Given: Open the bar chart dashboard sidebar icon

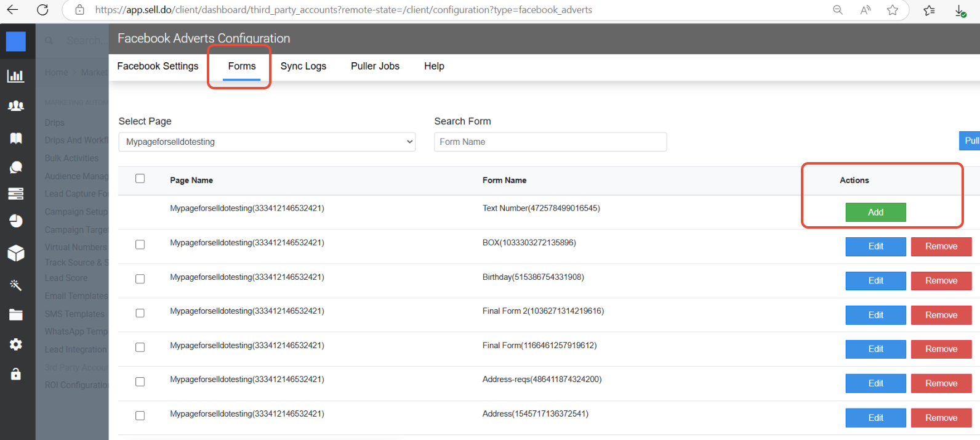Looking at the screenshot, I should tap(16, 76).
